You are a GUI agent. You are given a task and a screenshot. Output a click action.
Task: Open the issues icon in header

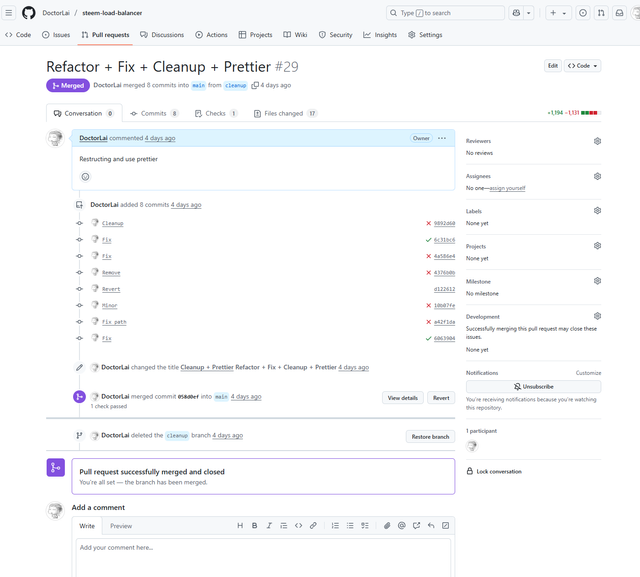coord(583,13)
